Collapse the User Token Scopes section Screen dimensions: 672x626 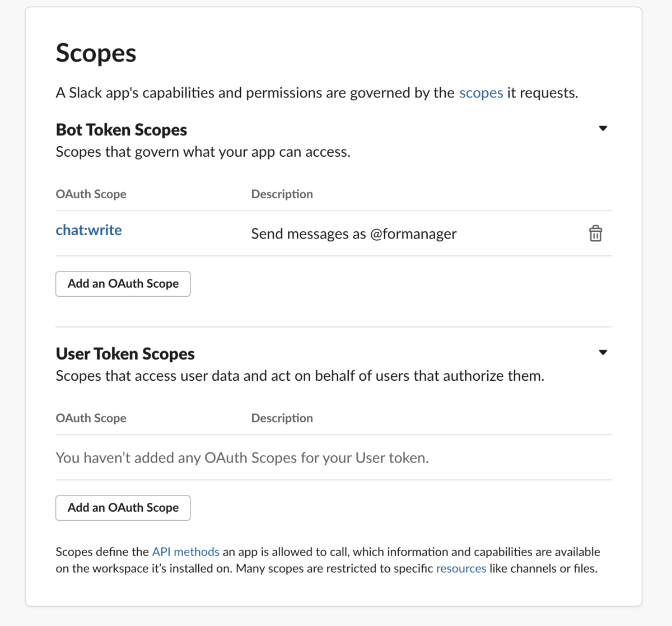tap(603, 352)
